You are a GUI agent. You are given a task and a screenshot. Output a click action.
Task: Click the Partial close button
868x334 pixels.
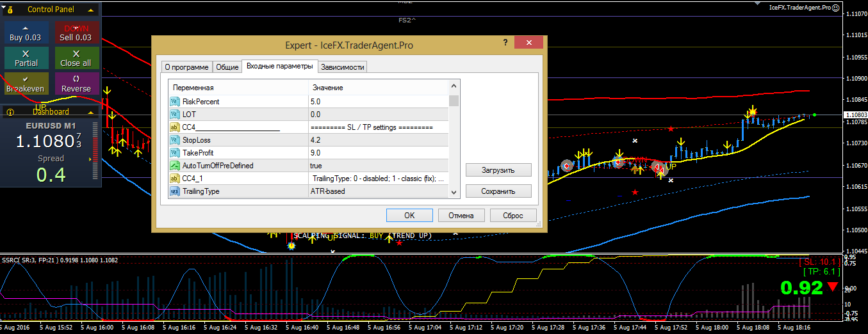pos(25,58)
